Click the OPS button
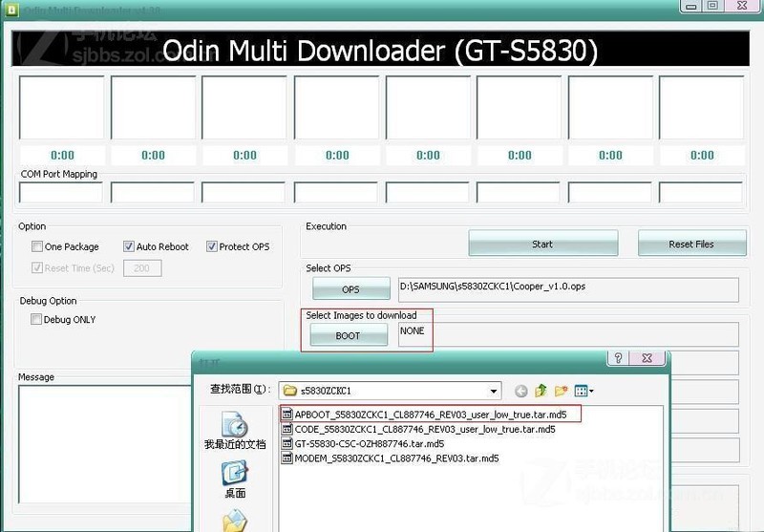Image resolution: width=764 pixels, height=532 pixels. pos(351,288)
